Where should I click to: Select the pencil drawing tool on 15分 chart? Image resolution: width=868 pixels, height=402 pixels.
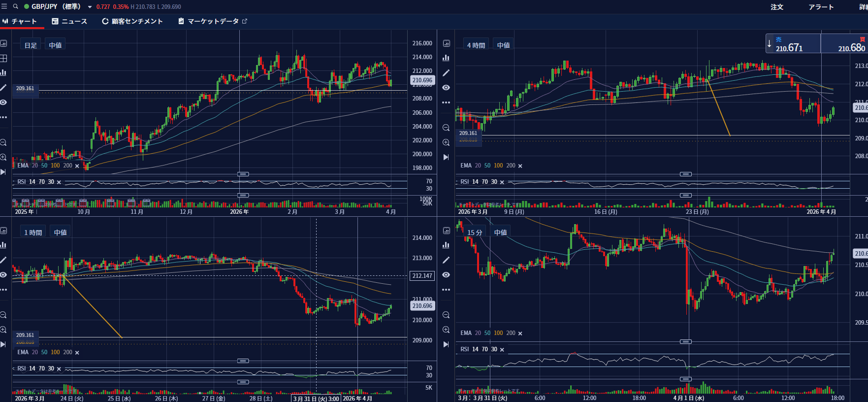(446, 260)
